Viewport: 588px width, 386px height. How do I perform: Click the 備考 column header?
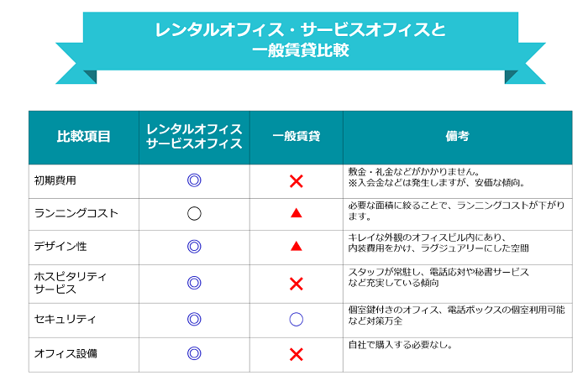(457, 137)
